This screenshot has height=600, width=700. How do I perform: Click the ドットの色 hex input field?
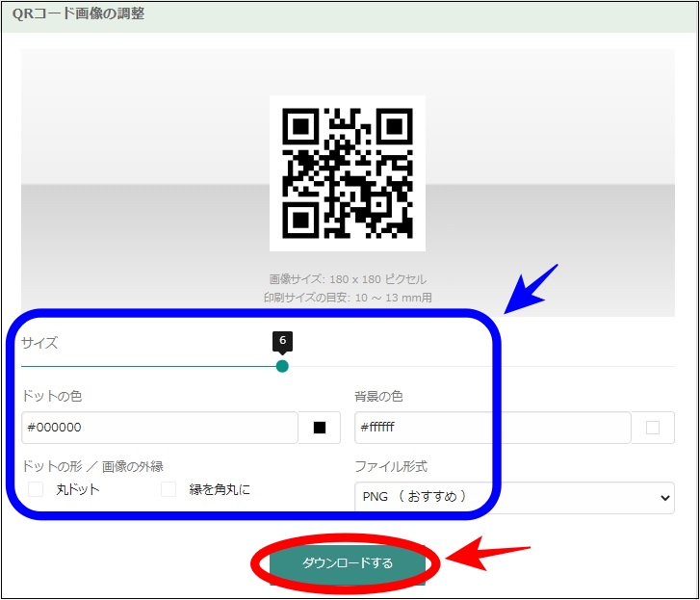(159, 428)
